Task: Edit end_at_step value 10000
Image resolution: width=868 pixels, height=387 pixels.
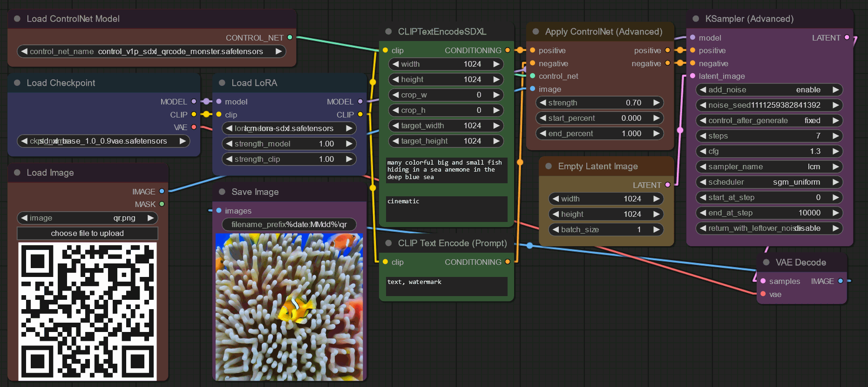Action: pos(769,213)
